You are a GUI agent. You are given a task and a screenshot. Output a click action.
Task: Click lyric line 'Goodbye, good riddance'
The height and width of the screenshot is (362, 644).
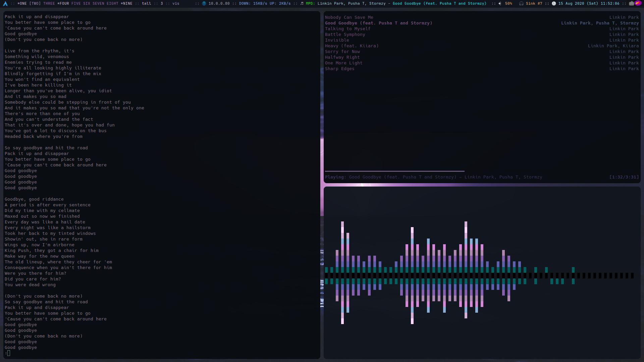34,199
